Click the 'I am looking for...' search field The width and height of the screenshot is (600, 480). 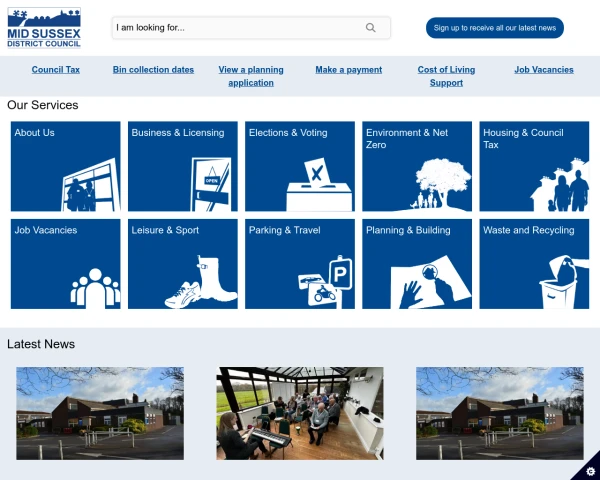point(251,28)
